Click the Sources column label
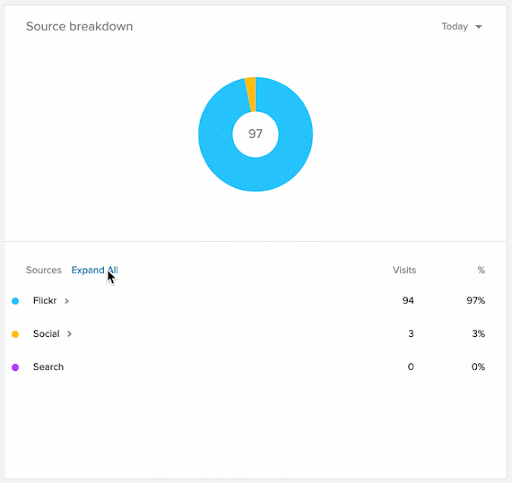Screen dimensions: 512x483 44,270
